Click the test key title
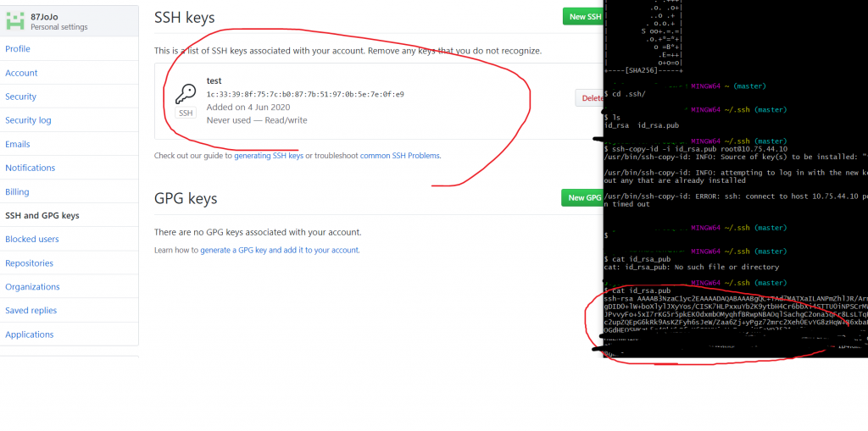 click(x=214, y=80)
